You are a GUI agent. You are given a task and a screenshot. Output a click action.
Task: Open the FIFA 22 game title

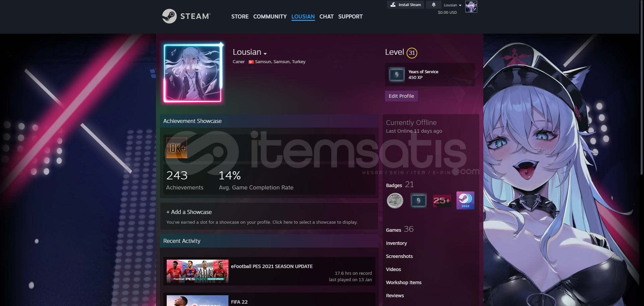tap(239, 302)
